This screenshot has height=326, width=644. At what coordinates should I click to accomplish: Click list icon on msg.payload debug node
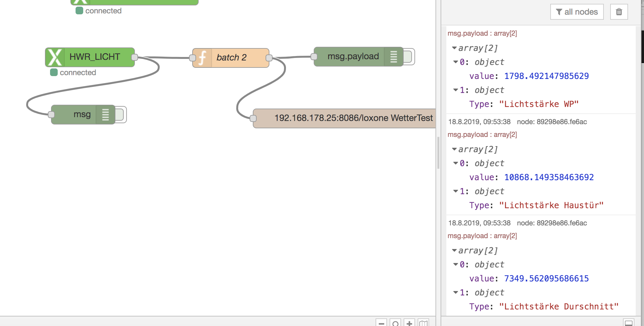(394, 57)
